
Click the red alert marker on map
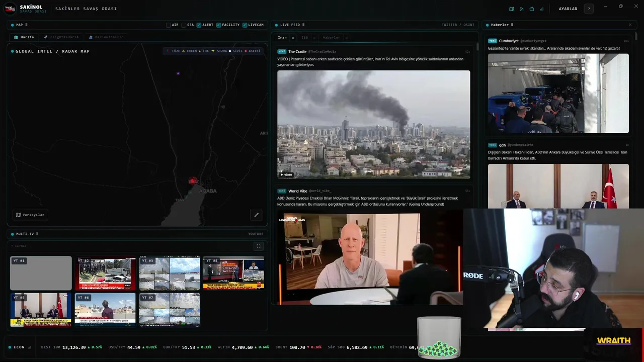coord(193,180)
